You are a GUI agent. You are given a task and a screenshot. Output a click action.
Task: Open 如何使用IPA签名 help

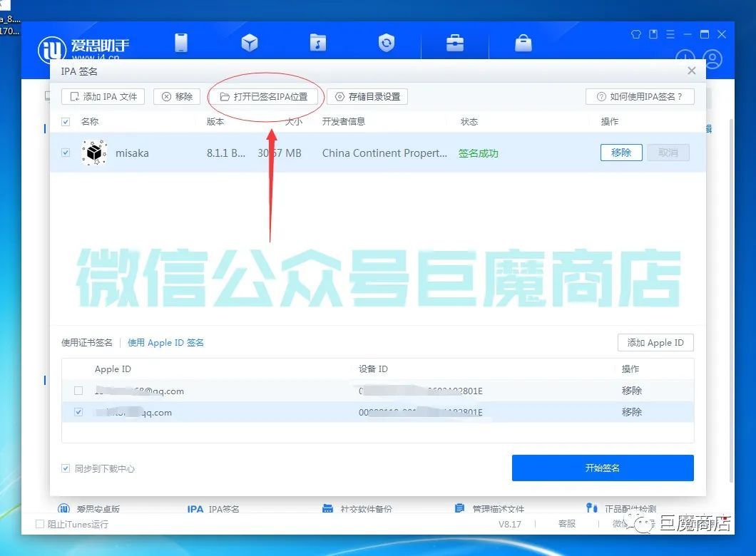[640, 96]
